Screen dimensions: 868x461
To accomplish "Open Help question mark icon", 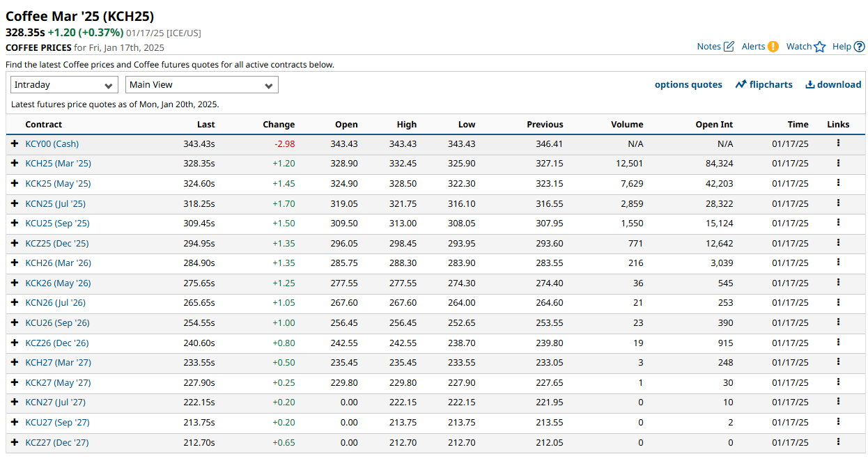I will 859,47.
